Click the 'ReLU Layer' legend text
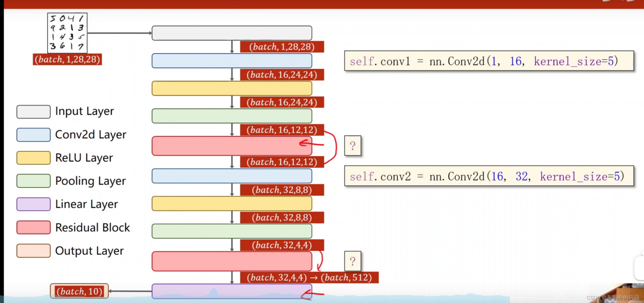The height and width of the screenshot is (303, 644). [84, 158]
